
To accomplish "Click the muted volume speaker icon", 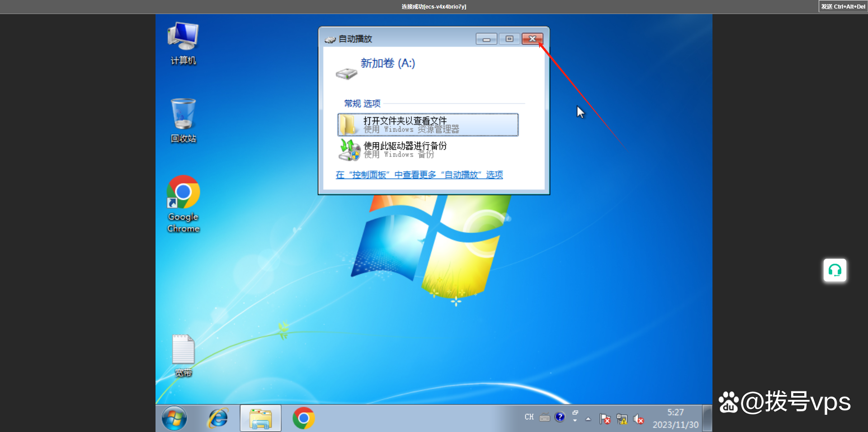I will point(638,419).
